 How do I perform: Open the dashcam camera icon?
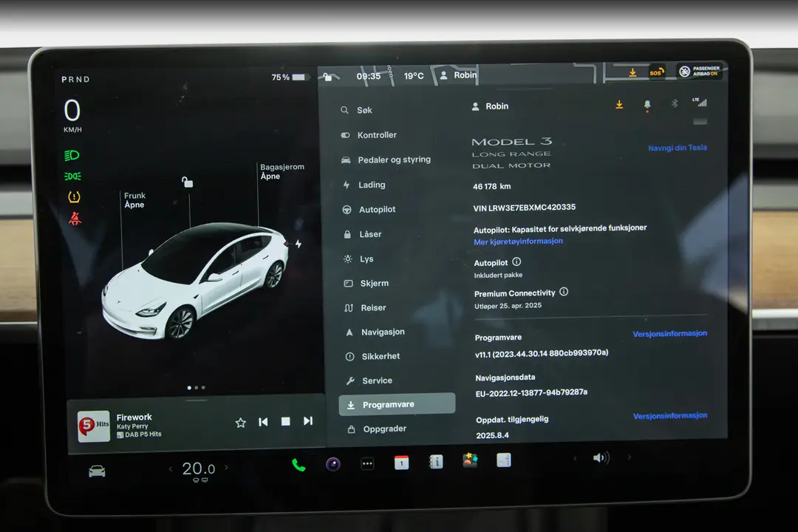[x=333, y=463]
